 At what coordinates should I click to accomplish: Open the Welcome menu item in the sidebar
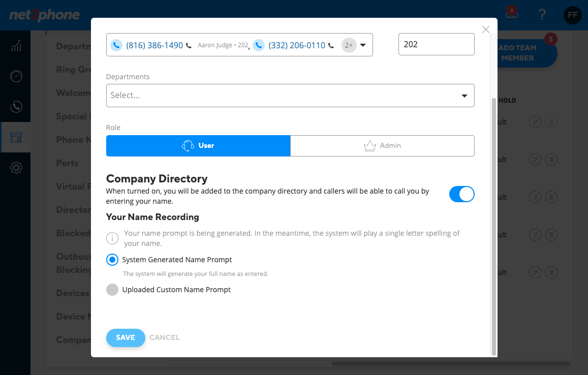pos(73,93)
